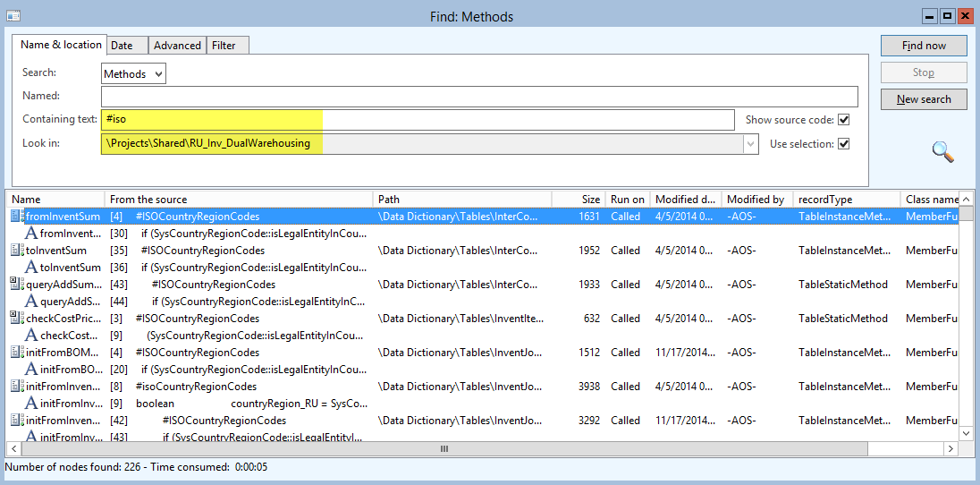Toggle the Show source code checkbox

click(843, 120)
